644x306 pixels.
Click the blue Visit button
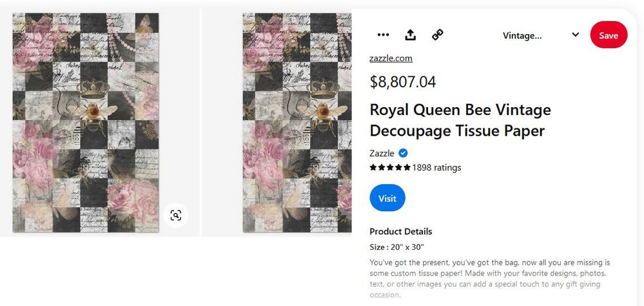387,198
